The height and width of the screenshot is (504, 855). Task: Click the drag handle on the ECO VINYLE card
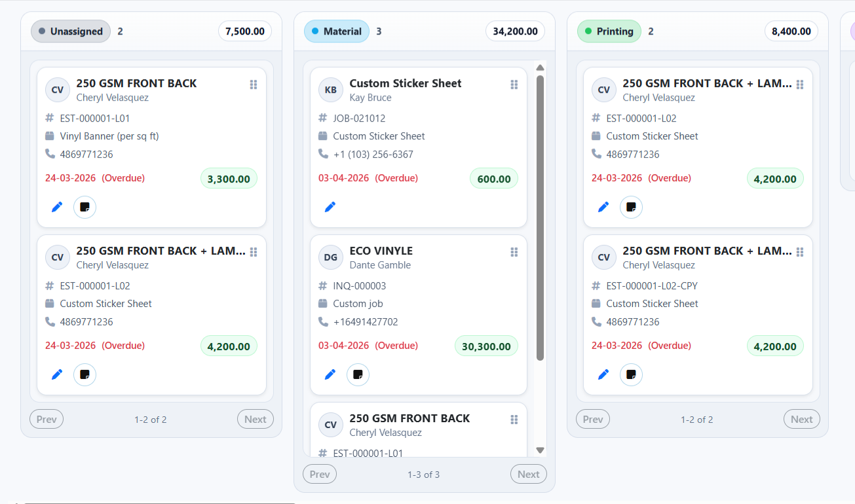pyautogui.click(x=514, y=252)
